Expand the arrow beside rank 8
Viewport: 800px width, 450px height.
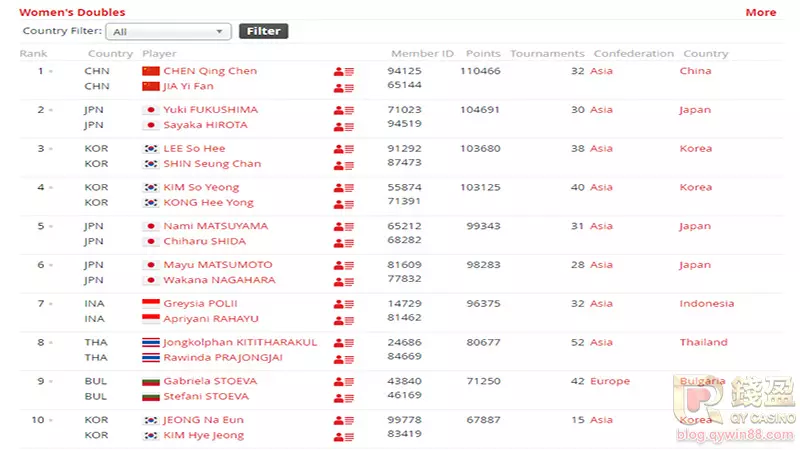click(51, 343)
